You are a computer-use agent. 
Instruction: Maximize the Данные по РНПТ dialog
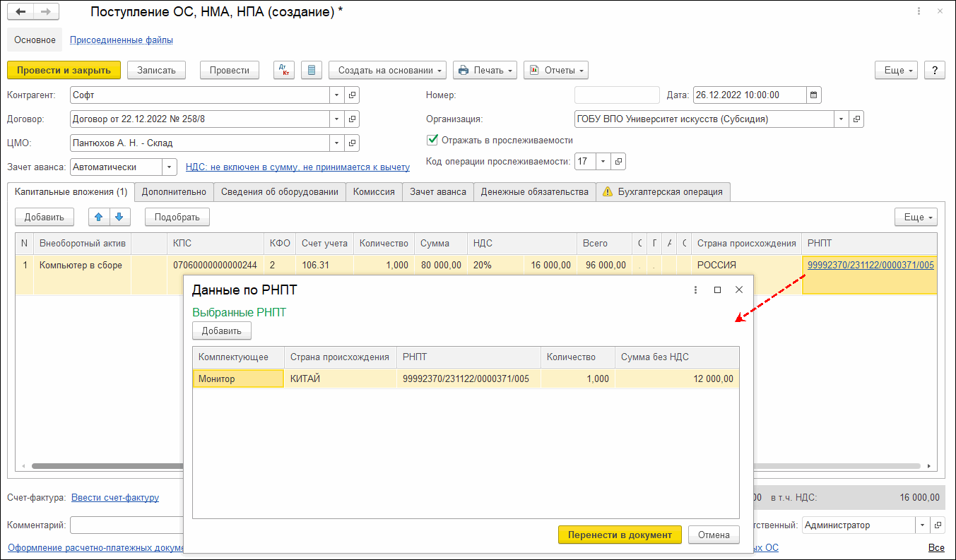[718, 290]
